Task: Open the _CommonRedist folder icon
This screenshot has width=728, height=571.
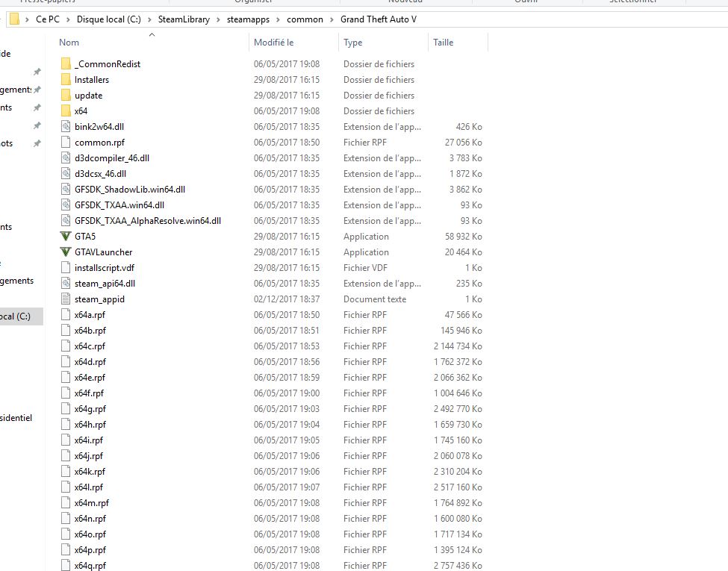Action: tap(66, 63)
